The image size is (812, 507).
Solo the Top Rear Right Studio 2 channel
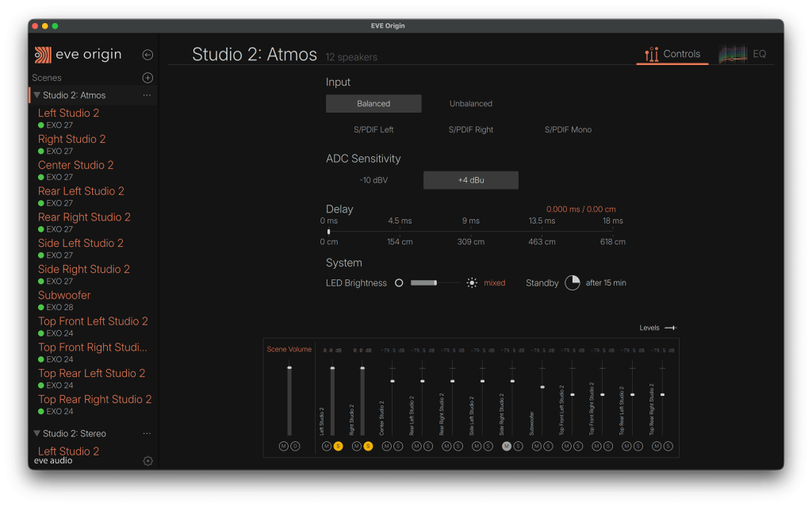pyautogui.click(x=668, y=447)
